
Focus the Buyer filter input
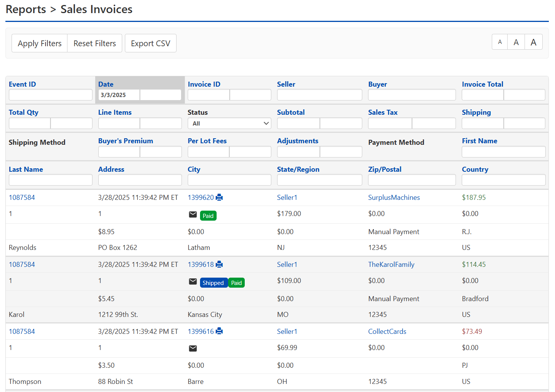(412, 95)
